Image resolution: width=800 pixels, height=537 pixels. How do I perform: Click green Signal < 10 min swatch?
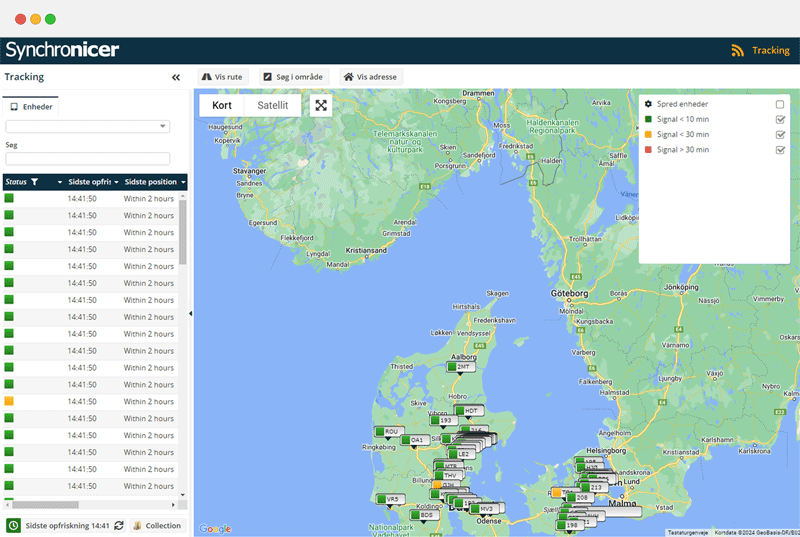point(648,119)
